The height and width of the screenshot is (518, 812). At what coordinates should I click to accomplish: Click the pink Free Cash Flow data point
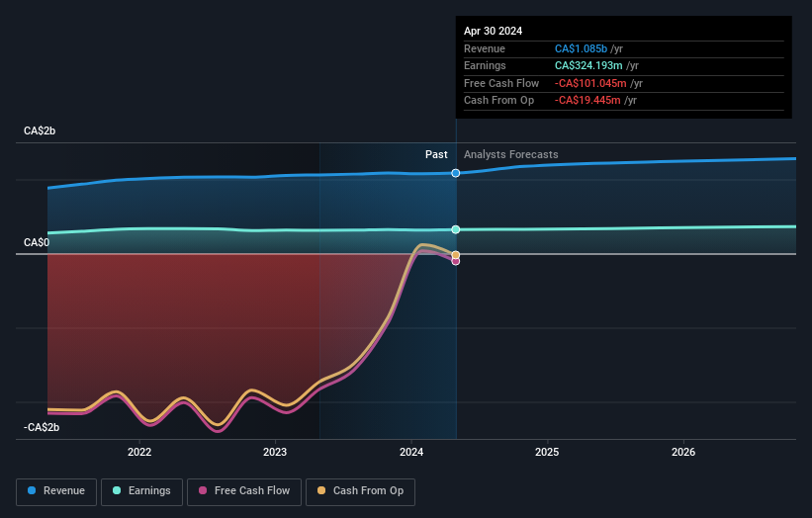[x=456, y=261]
